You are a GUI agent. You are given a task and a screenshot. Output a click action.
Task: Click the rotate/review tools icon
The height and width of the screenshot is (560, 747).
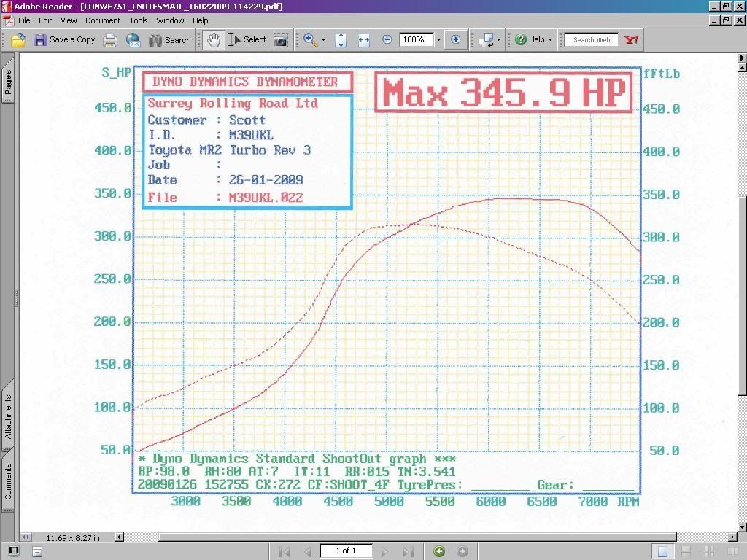pyautogui.click(x=487, y=40)
